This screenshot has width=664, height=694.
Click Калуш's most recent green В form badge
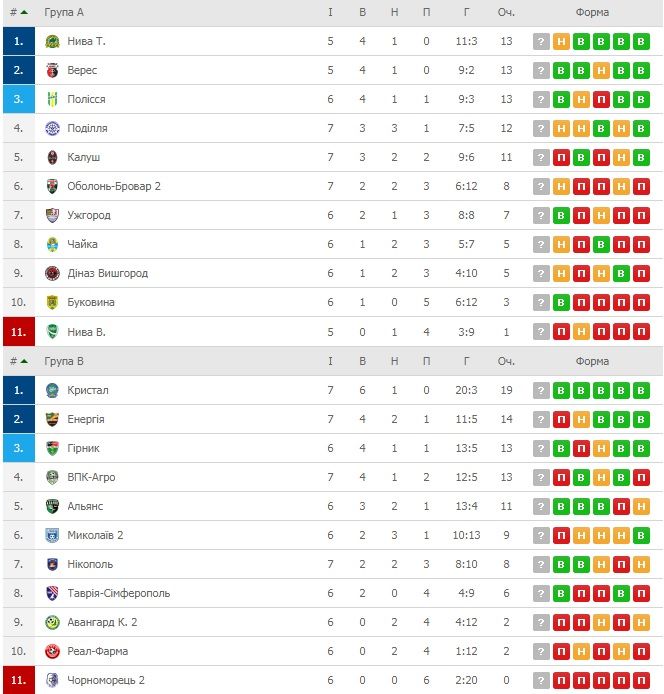[641, 158]
